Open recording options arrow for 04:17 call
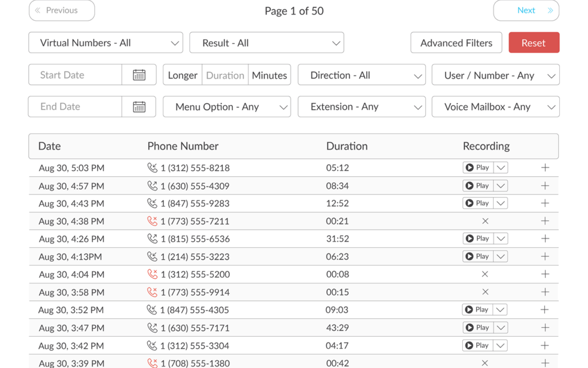This screenshot has width=588, height=368. pos(500,345)
